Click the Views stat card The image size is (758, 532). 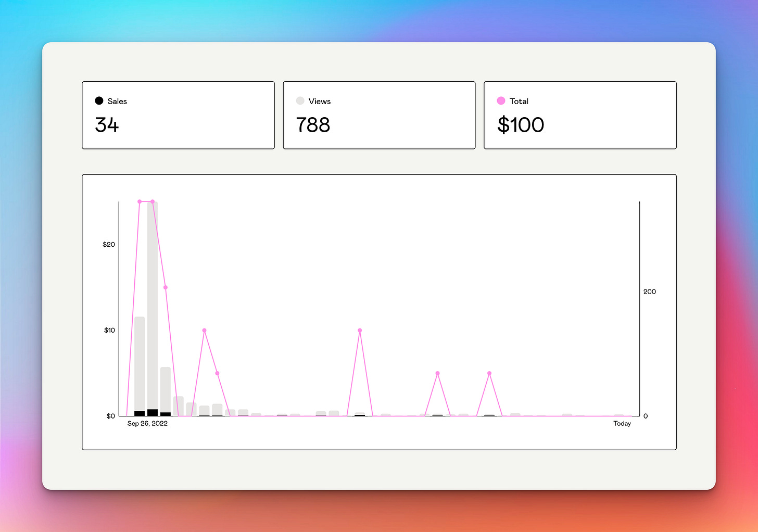pos(379,115)
